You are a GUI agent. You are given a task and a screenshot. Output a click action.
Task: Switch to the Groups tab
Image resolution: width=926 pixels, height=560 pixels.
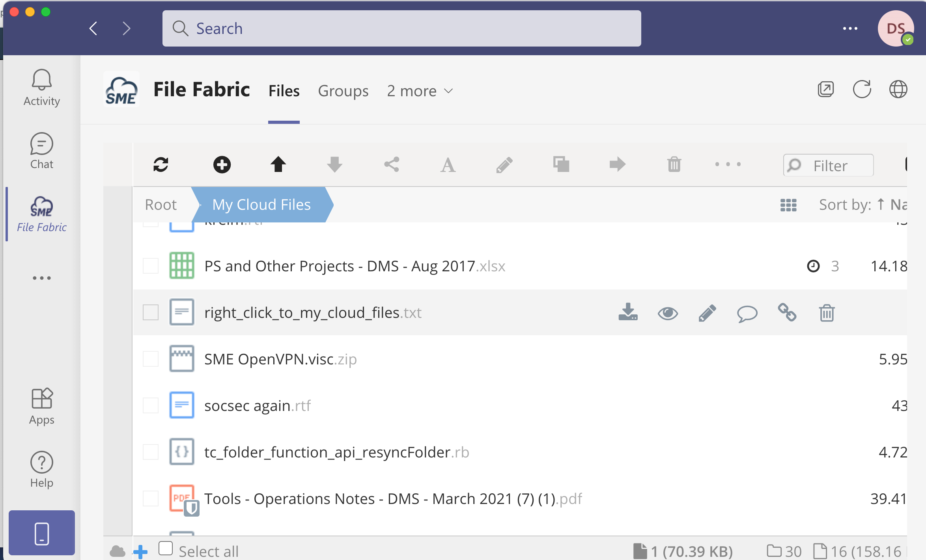343,91
